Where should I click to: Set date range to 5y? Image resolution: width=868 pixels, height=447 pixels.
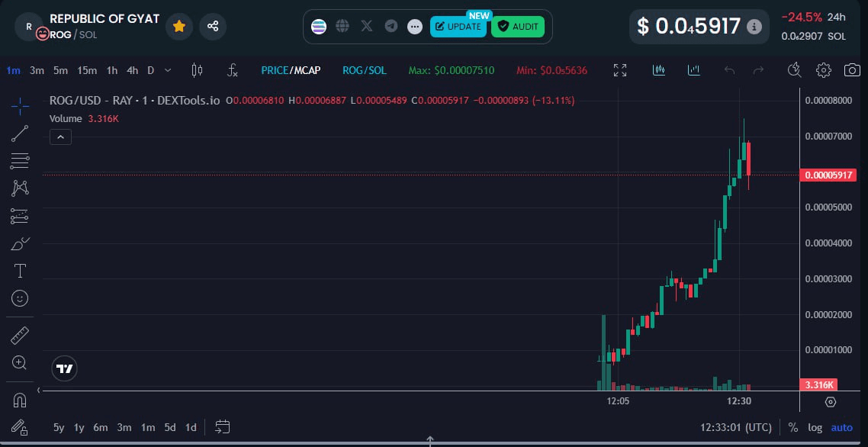click(x=59, y=428)
